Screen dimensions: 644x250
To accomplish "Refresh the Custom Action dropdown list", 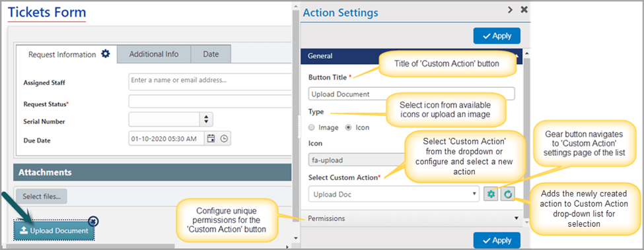I will coord(508,195).
